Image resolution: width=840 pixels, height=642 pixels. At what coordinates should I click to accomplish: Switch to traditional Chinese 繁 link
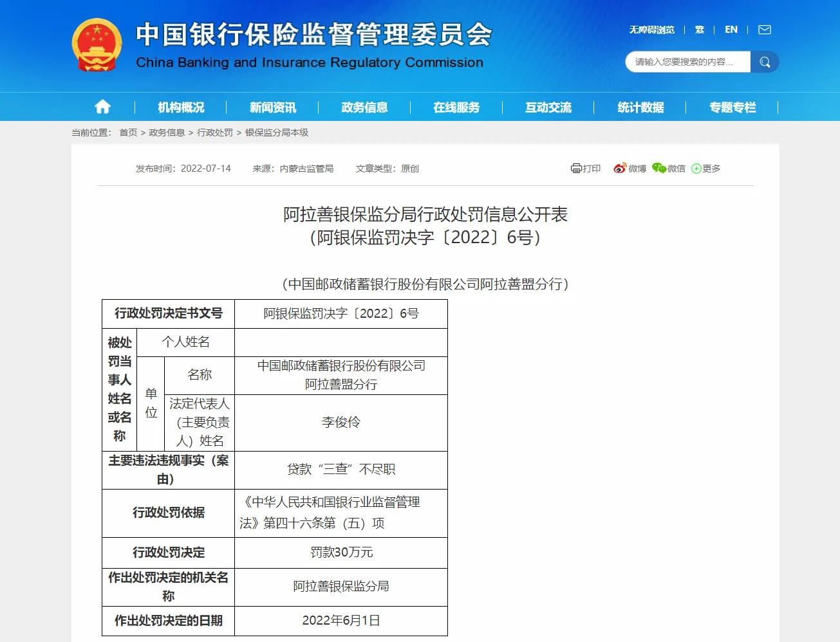pyautogui.click(x=700, y=30)
